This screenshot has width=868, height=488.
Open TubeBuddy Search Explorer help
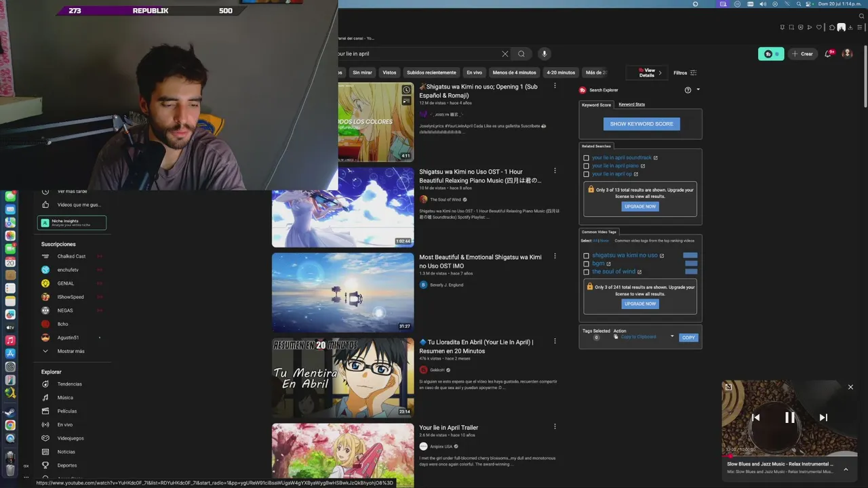click(688, 90)
